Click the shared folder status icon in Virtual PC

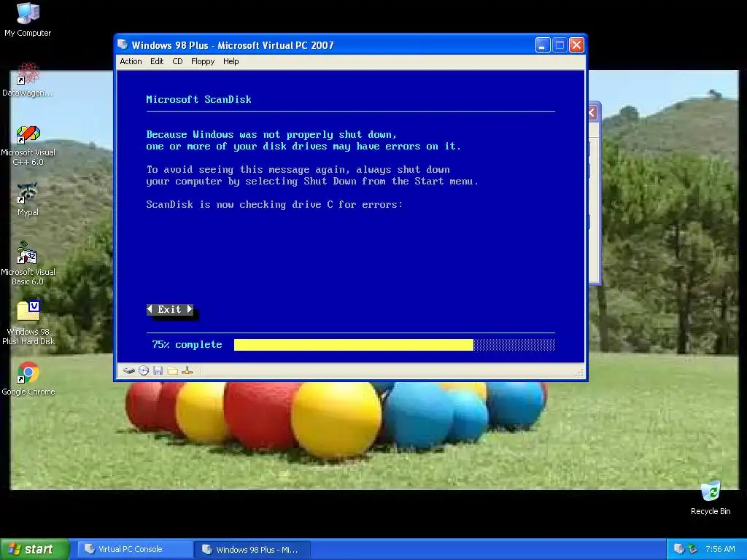click(x=172, y=370)
